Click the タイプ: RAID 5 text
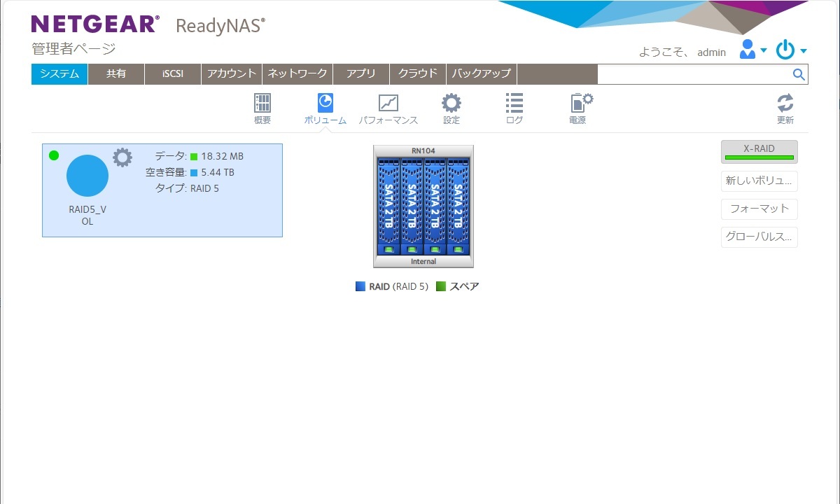The width and height of the screenshot is (840, 504). click(186, 188)
